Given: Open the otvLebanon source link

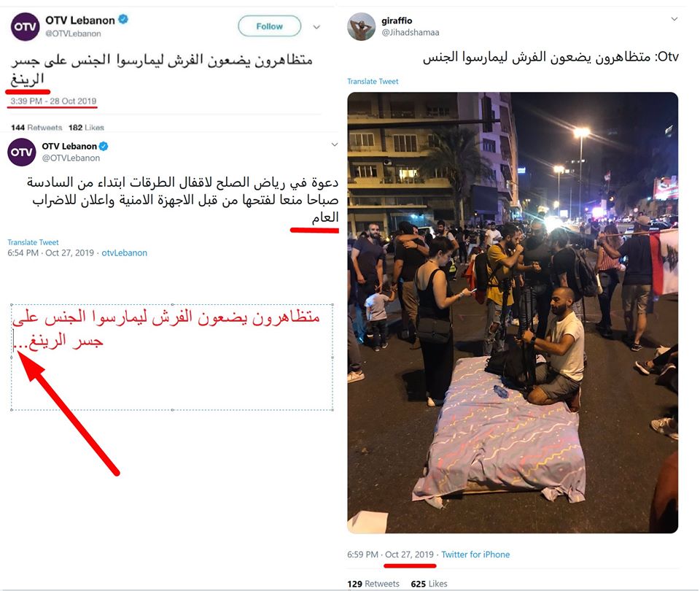Looking at the screenshot, I should (x=124, y=253).
